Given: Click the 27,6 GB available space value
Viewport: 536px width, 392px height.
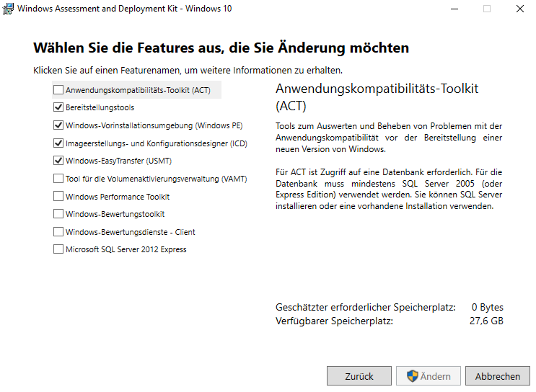Looking at the screenshot, I should 486,321.
